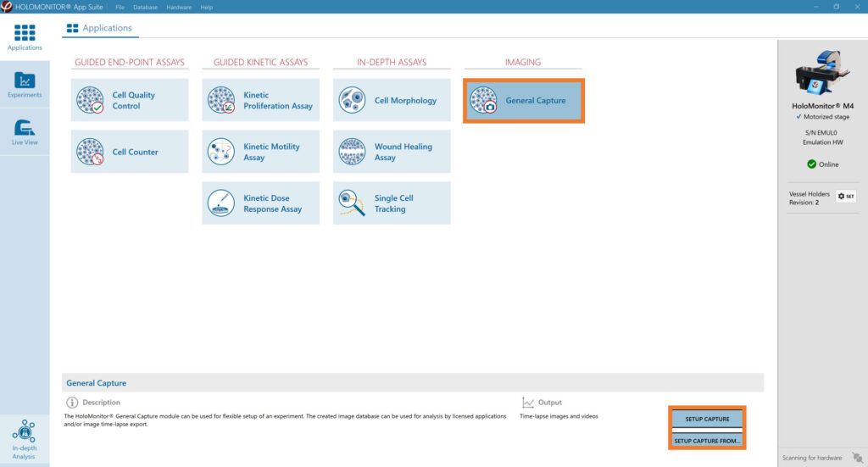Viewport: 868px width, 467px height.
Task: Click 'Time-lapse images and videos' output text
Action: pyautogui.click(x=559, y=416)
